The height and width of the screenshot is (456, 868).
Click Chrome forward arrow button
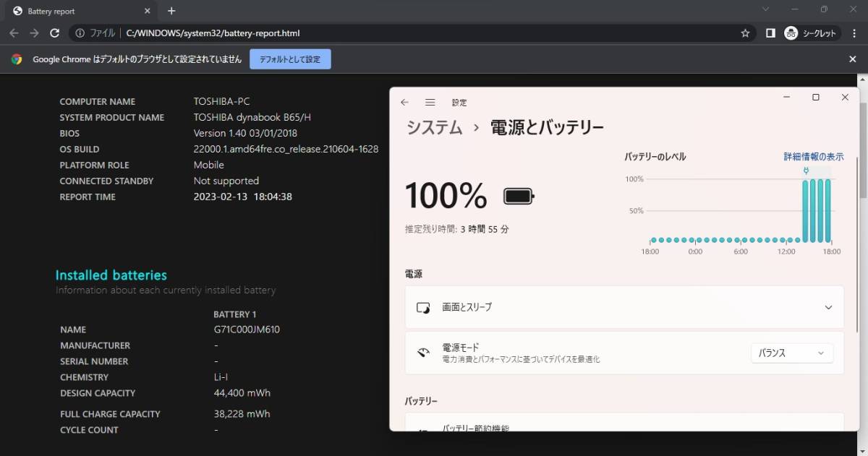click(34, 33)
